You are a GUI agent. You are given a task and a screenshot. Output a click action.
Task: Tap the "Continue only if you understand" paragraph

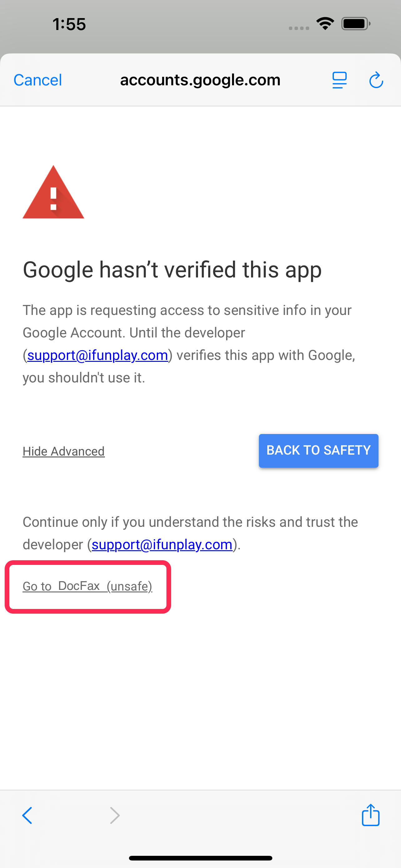pos(190,533)
